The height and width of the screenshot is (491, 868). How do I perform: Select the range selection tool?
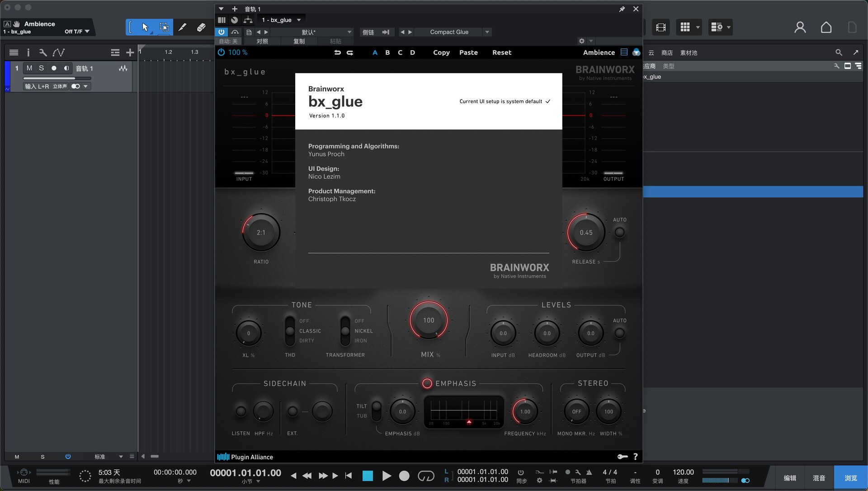click(x=164, y=27)
